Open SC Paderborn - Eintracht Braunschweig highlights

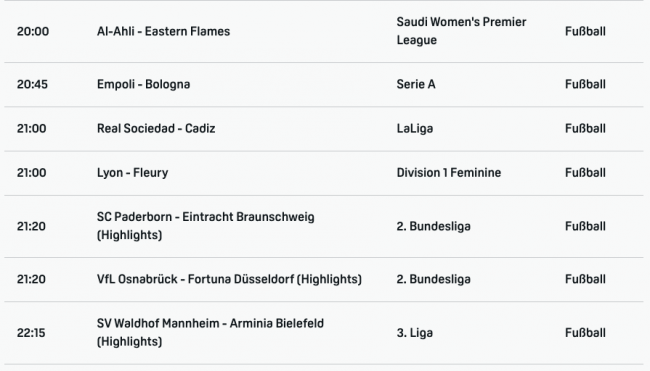[x=206, y=226]
